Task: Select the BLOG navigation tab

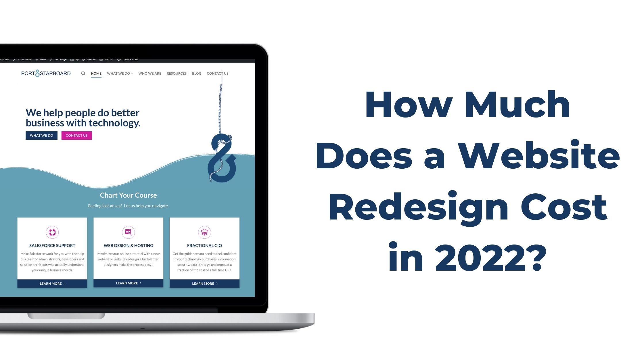Action: tap(197, 73)
